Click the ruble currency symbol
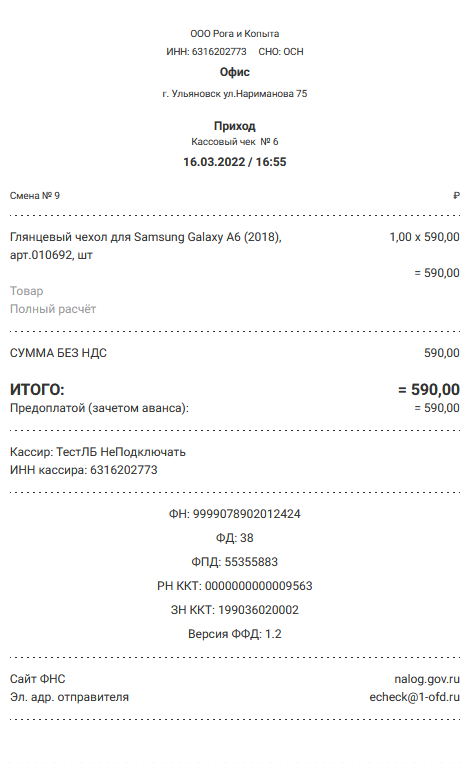The height and width of the screenshot is (764, 467). (x=456, y=196)
